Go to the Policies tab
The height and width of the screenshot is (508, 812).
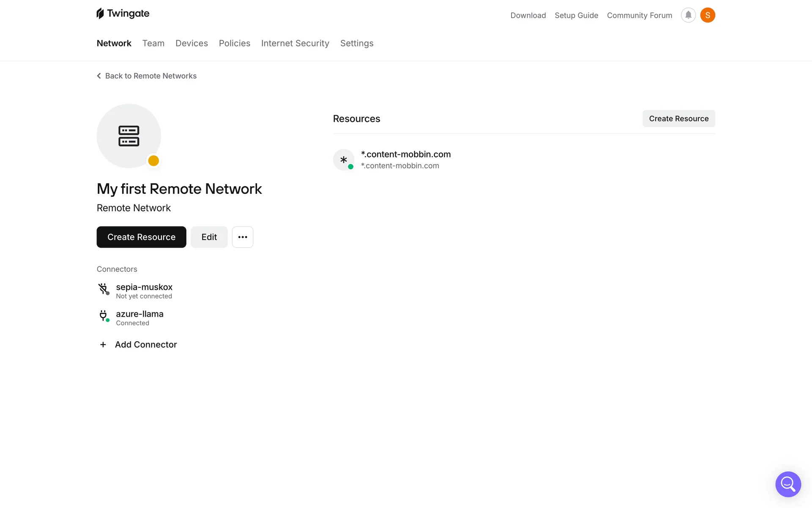pos(234,43)
